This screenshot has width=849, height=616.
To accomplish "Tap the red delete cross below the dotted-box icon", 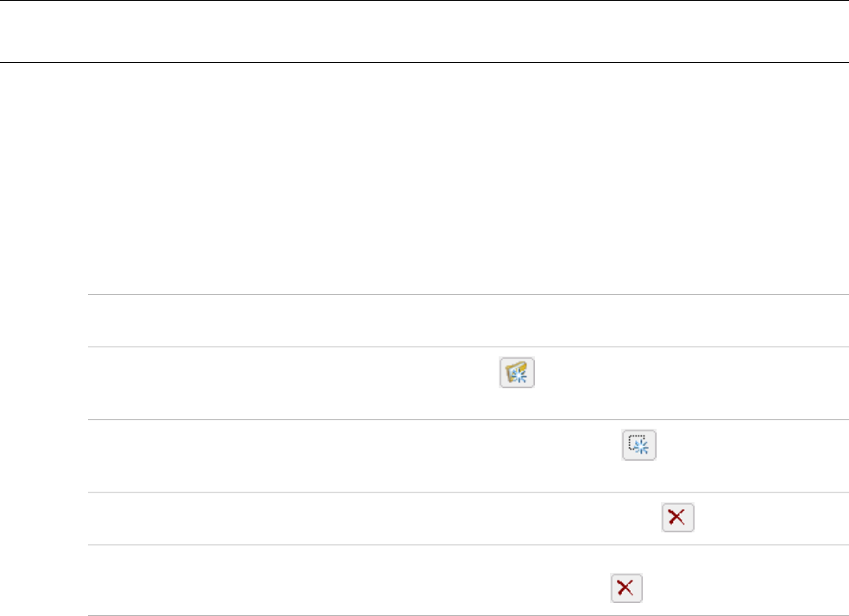I will coord(678,518).
